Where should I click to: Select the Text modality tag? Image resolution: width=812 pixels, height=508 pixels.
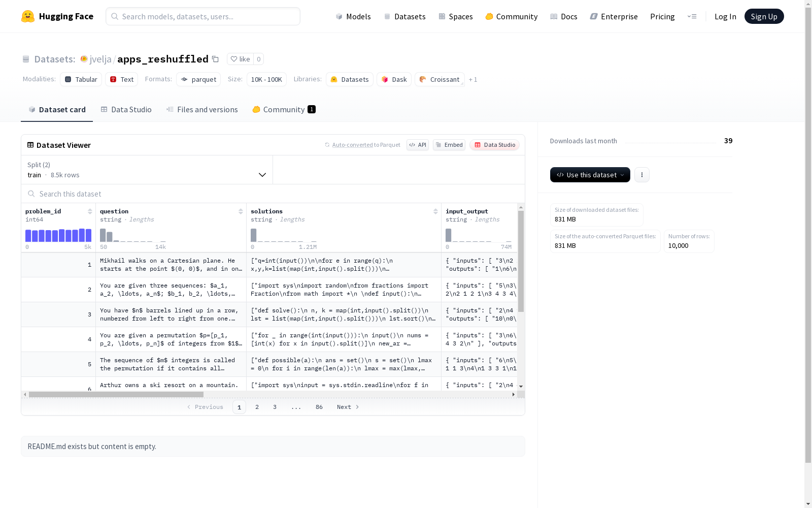click(122, 79)
